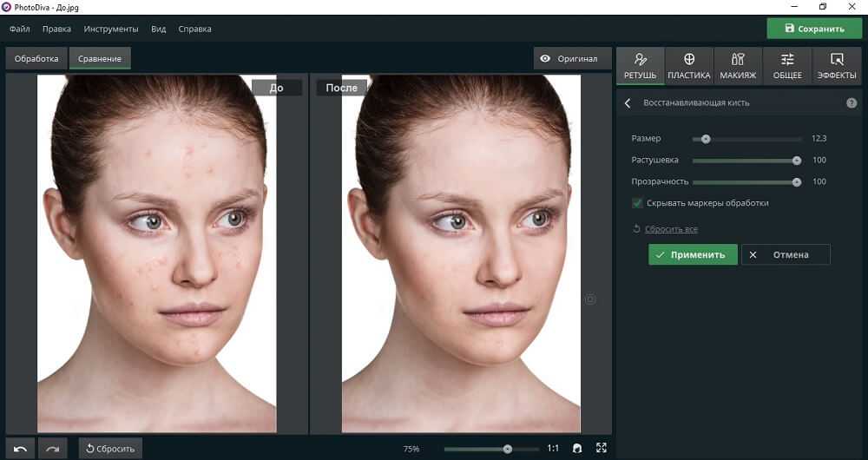Viewport: 868px width, 460px height.
Task: Toggle the Оригинал eye preview button
Action: [569, 59]
